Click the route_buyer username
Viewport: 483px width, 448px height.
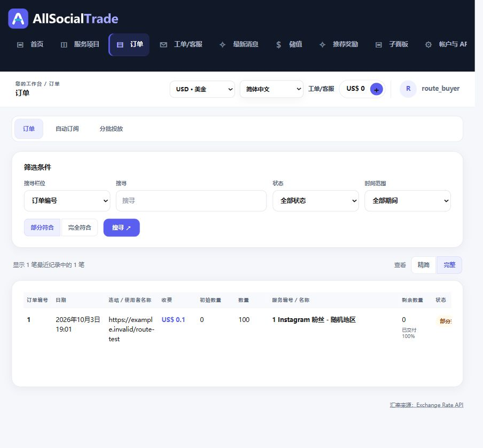tap(440, 89)
